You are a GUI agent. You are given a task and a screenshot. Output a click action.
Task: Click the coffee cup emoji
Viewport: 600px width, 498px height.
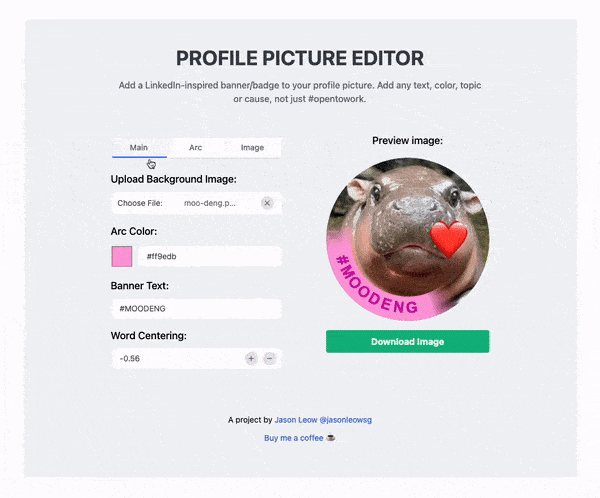pyautogui.click(x=331, y=438)
